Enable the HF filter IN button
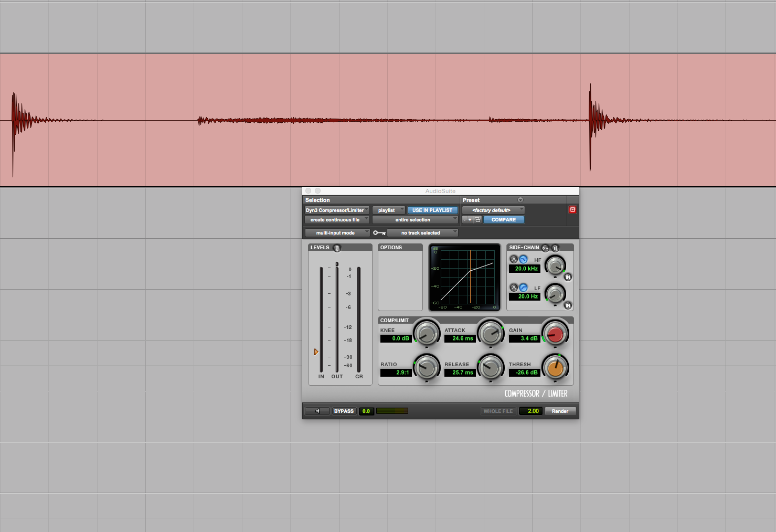This screenshot has height=532, width=776. (568, 277)
